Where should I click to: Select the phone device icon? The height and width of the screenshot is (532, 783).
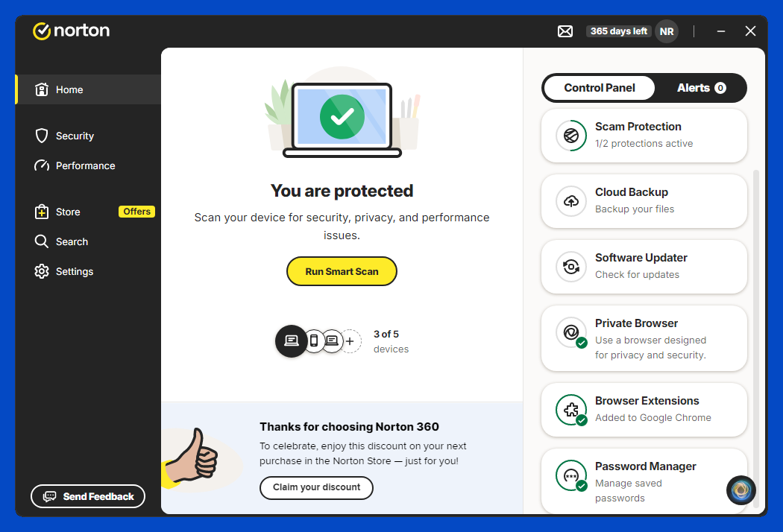pos(314,341)
